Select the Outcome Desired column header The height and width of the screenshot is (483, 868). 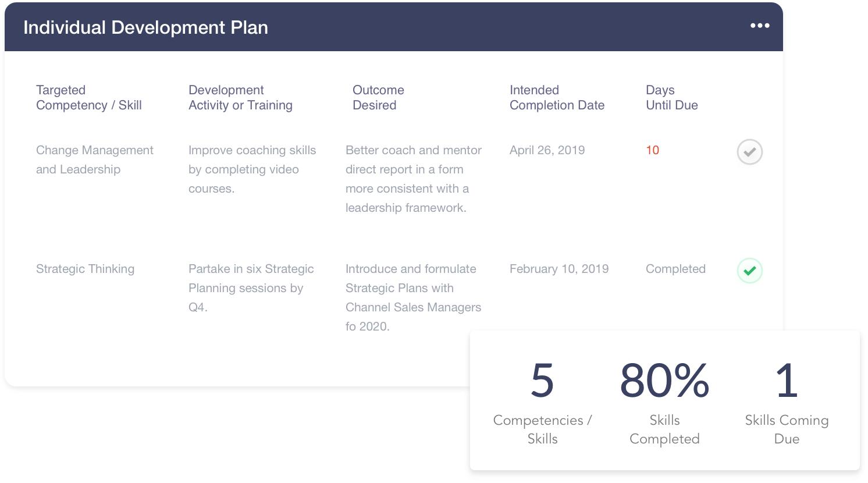click(x=378, y=98)
